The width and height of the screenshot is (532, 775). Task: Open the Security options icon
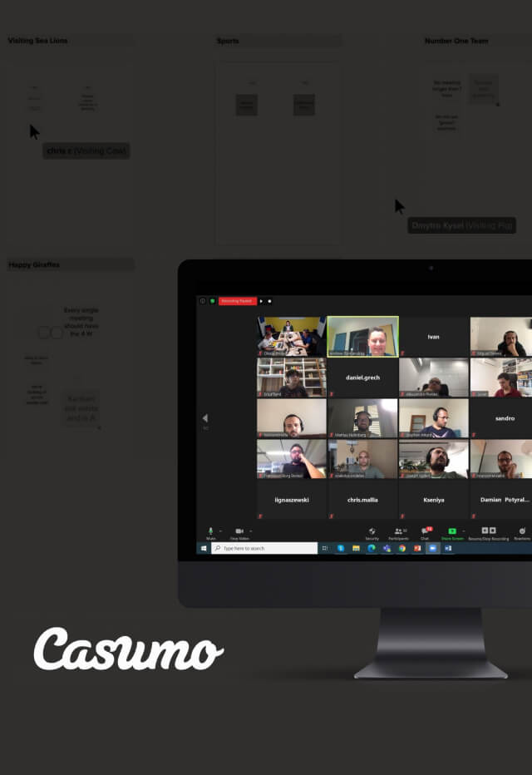372,531
